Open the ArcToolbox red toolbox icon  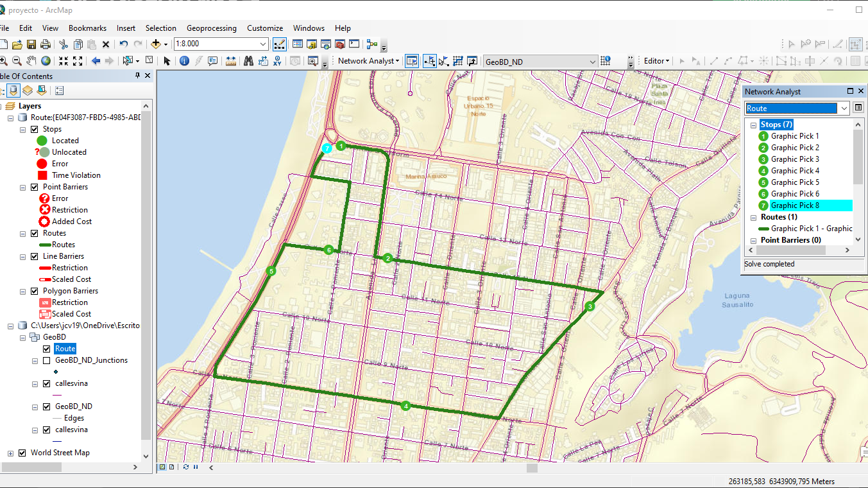pyautogui.click(x=339, y=44)
